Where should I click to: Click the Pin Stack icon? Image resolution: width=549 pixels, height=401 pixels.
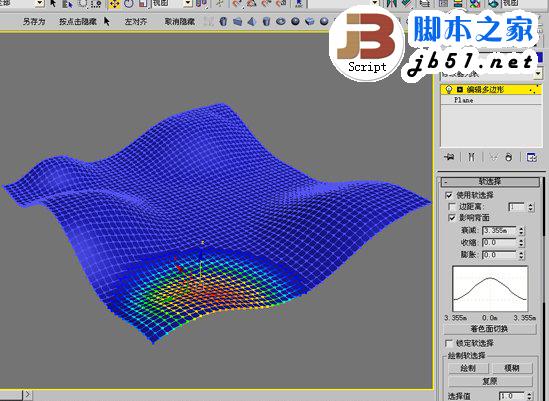pyautogui.click(x=450, y=157)
